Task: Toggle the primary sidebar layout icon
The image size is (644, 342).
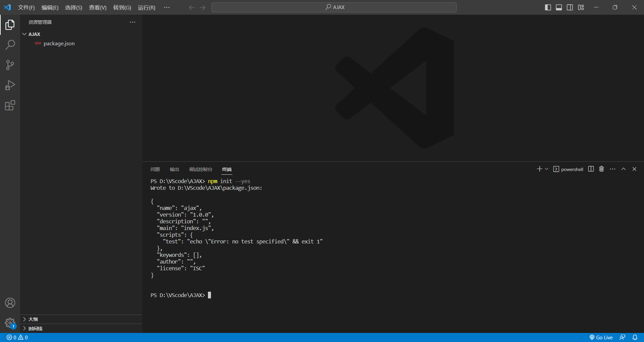Action: click(x=548, y=7)
